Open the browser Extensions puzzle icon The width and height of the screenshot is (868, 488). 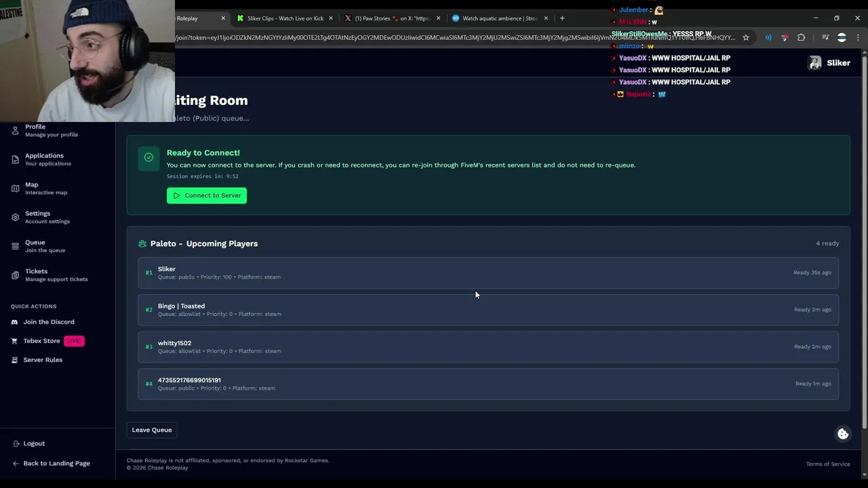pyautogui.click(x=801, y=38)
